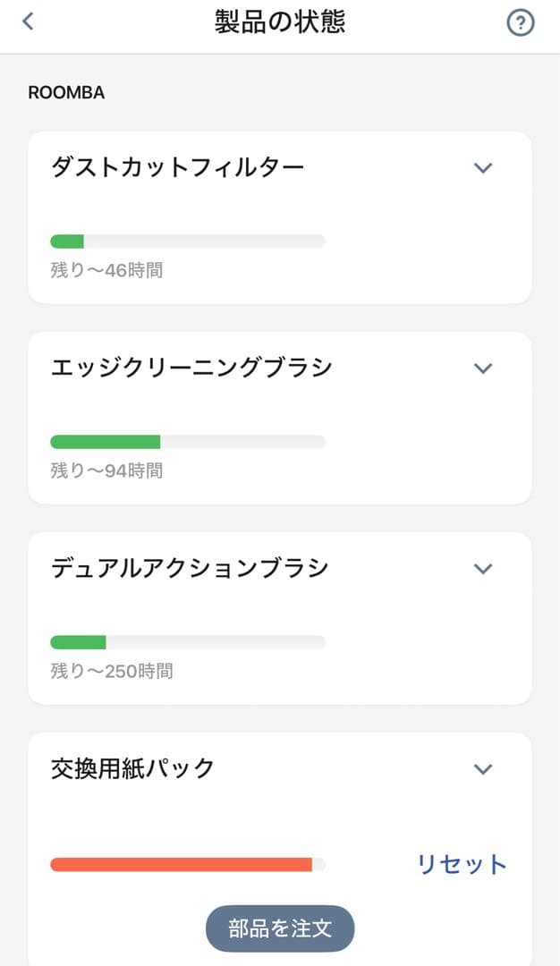Click the デュアルアクションブラシ progress bar

188,641
